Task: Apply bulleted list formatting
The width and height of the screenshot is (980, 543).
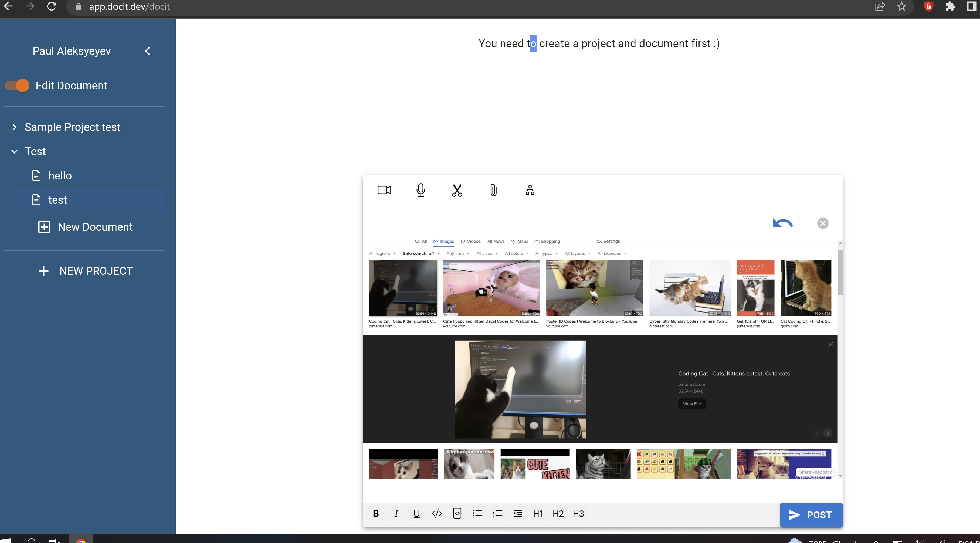Action: tap(477, 513)
